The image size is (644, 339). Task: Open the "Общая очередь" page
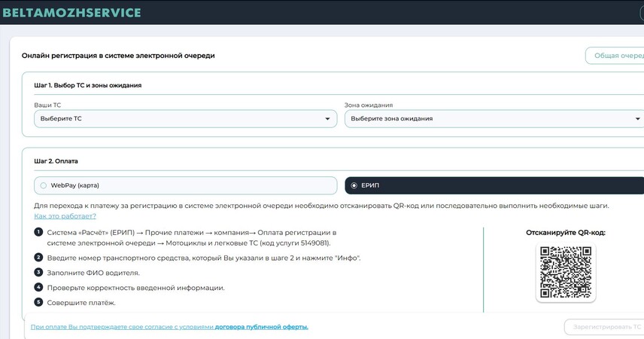pos(617,56)
